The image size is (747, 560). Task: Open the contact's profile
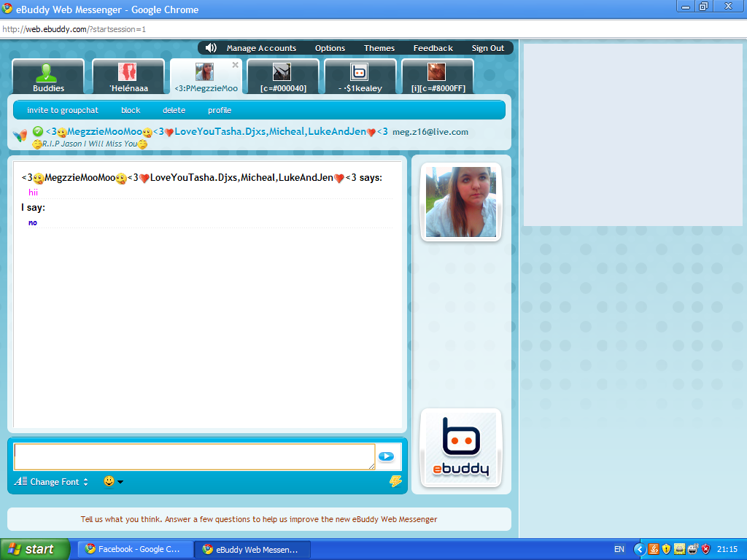(x=220, y=110)
